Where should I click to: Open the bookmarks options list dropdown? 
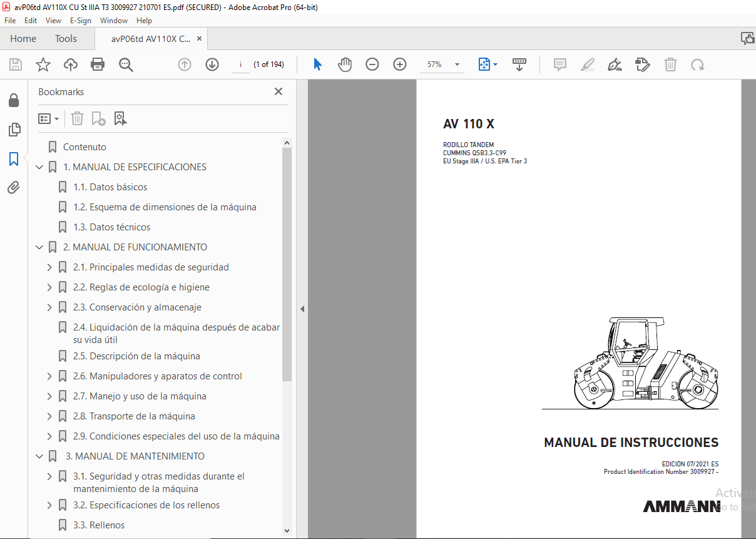click(49, 118)
